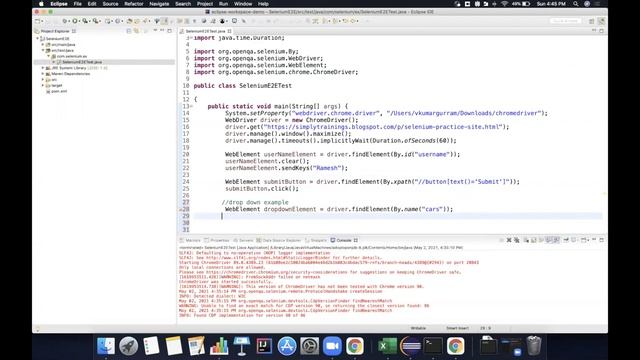The height and width of the screenshot is (360, 640).
Task: Open the Apple menu
Action: point(41,4)
